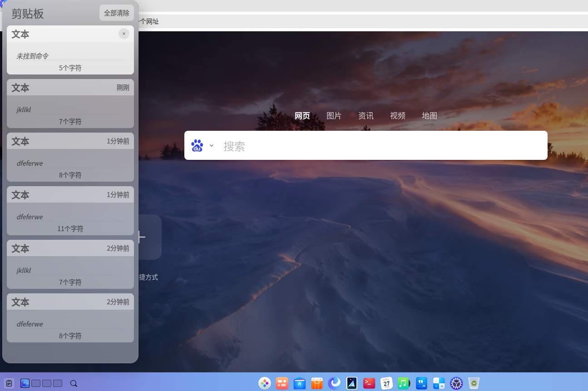Image resolution: width=588 pixels, height=391 pixels.
Task: Open the magnifier search icon in the taskbar
Action: click(74, 383)
